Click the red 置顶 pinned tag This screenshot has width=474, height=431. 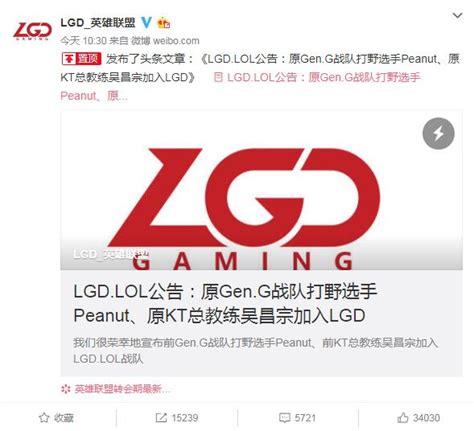(x=81, y=59)
